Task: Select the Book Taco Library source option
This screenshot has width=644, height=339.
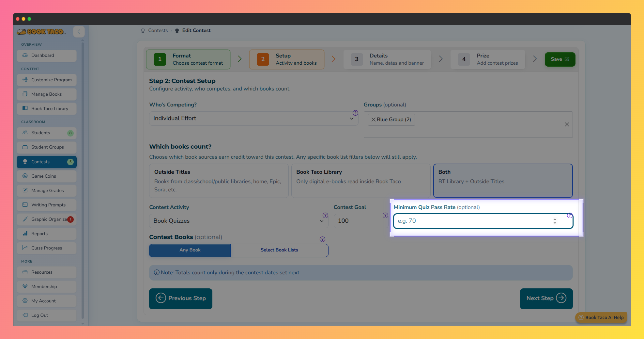Action: click(x=361, y=181)
